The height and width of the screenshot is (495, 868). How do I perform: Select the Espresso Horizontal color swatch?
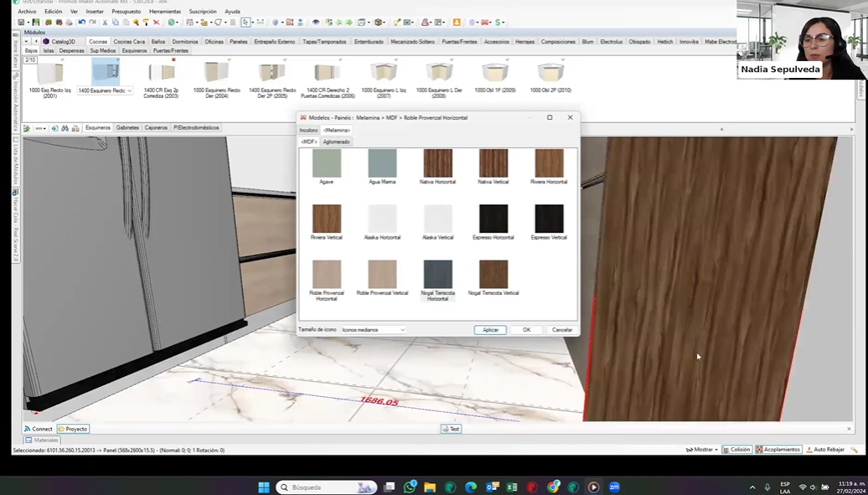coord(493,219)
